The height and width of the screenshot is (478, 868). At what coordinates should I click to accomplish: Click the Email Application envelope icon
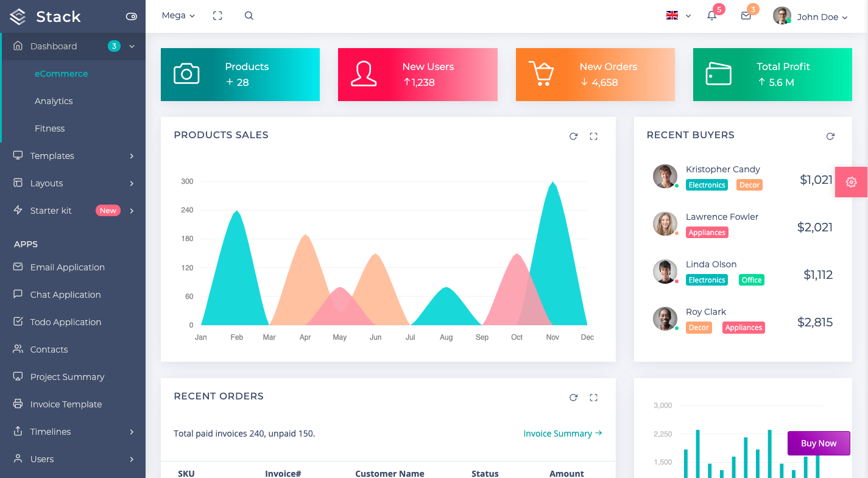[18, 267]
